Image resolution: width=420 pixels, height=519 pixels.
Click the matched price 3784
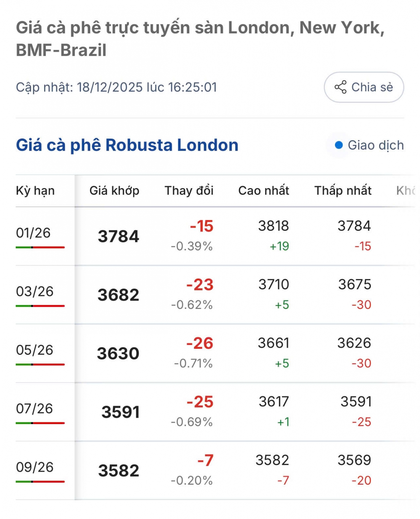tap(118, 236)
